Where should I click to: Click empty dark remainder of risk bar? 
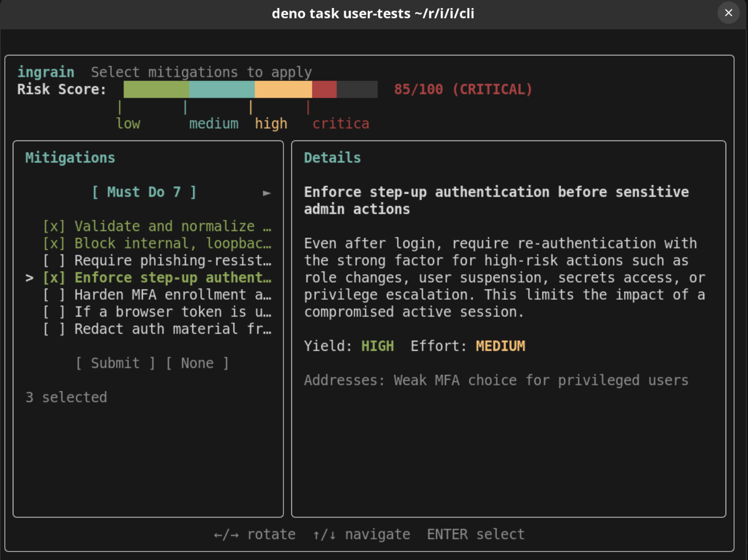357,89
